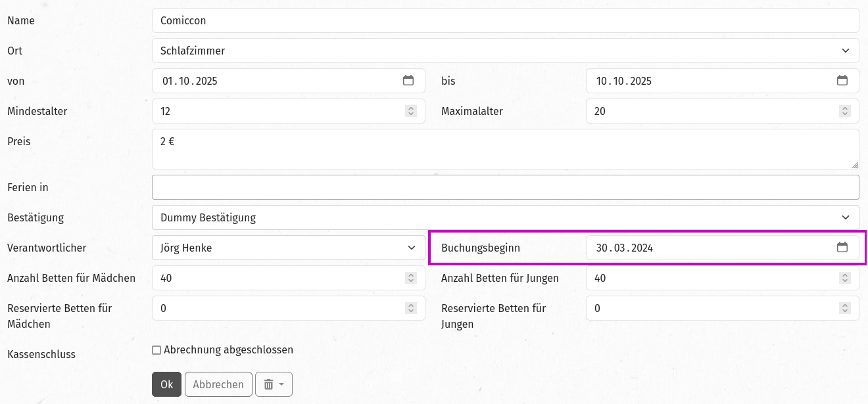The image size is (868, 404).
Task: Open calendar picker for 'bis' date
Action: click(842, 81)
